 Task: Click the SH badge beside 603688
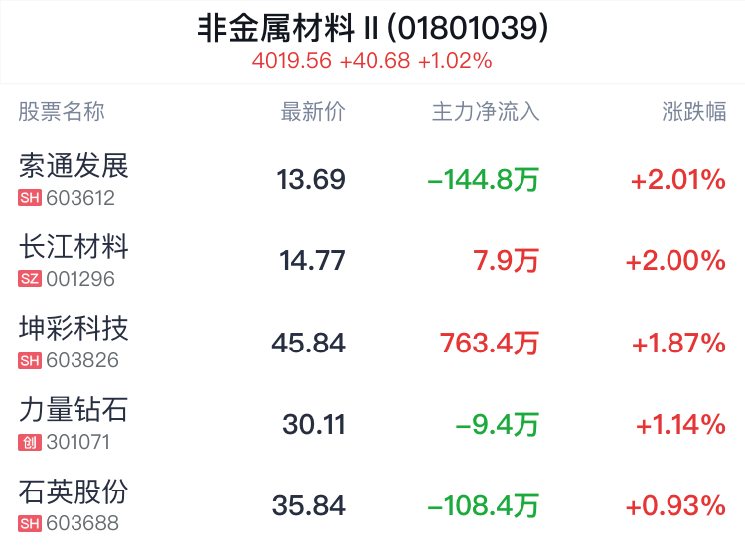[x=30, y=523]
